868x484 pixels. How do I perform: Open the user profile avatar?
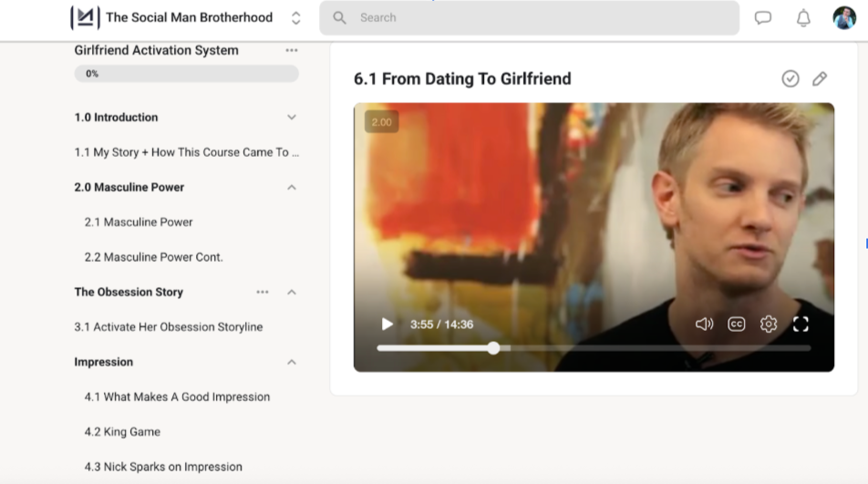pyautogui.click(x=843, y=17)
